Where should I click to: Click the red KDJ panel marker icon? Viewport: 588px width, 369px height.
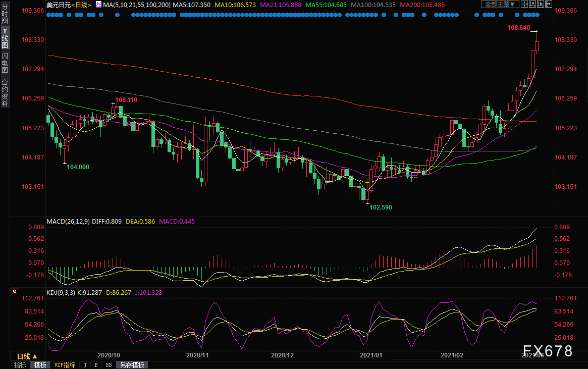pyautogui.click(x=15, y=291)
